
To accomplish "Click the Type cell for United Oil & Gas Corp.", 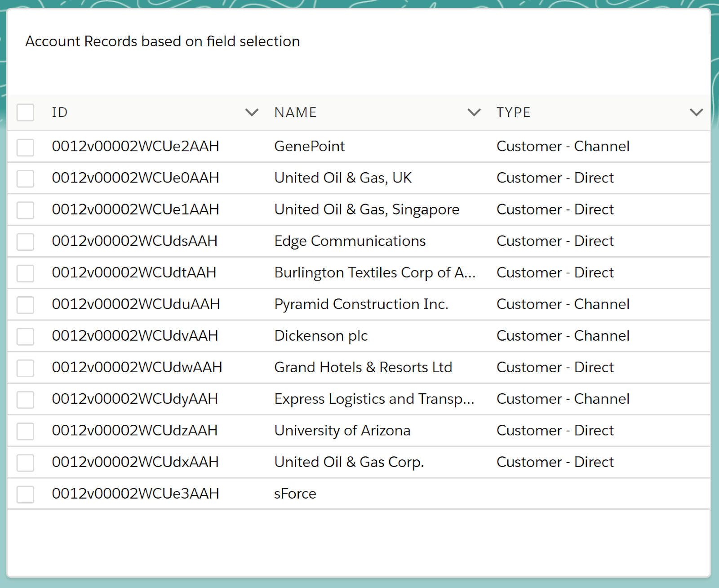I will [x=555, y=462].
